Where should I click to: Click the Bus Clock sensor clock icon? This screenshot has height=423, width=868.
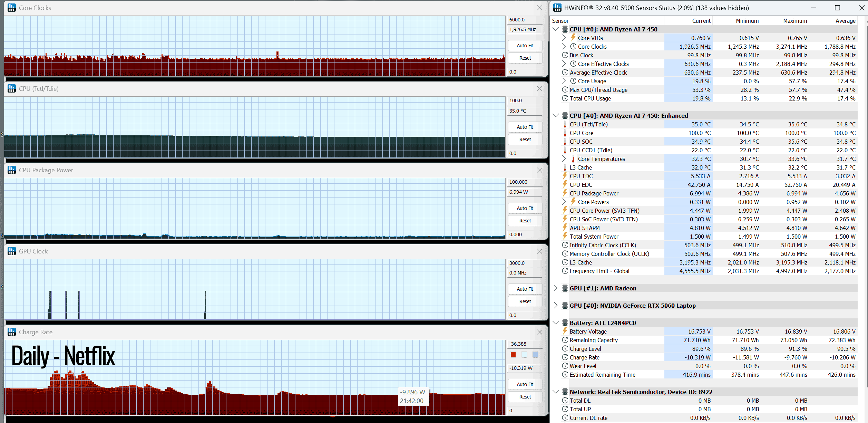[565, 55]
